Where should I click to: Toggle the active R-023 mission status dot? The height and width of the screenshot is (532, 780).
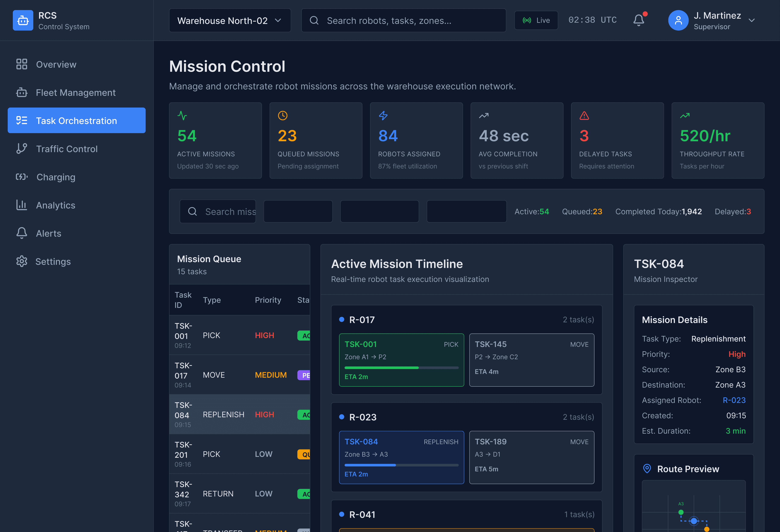pos(342,417)
